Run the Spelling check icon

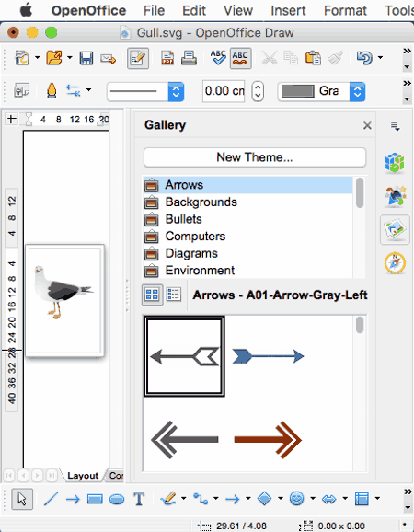tap(218, 58)
